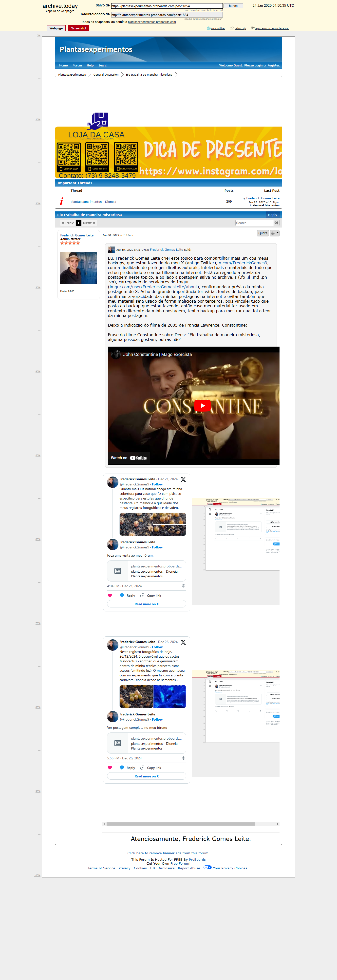Click the Next page button
Viewport: 337px width, 980px height.
(89, 223)
